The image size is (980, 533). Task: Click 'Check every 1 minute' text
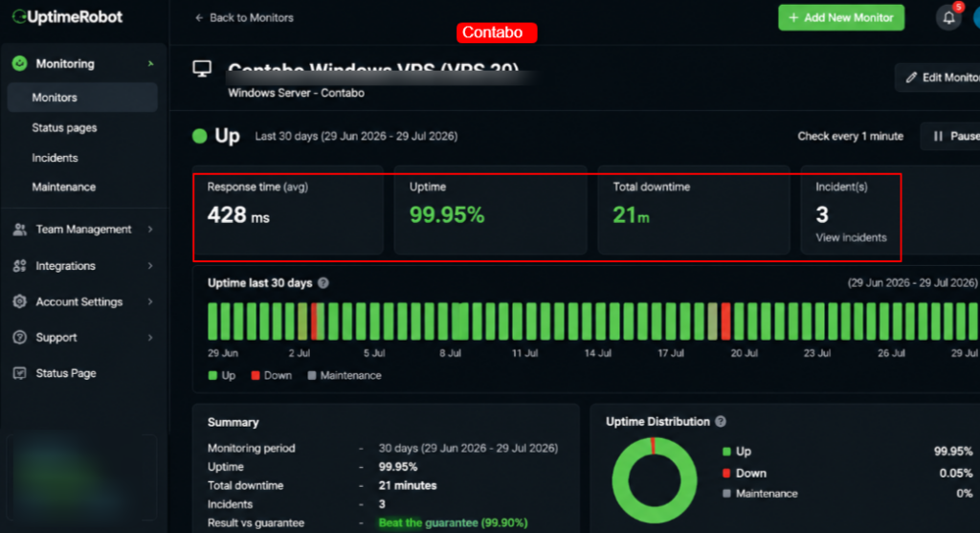coord(850,136)
